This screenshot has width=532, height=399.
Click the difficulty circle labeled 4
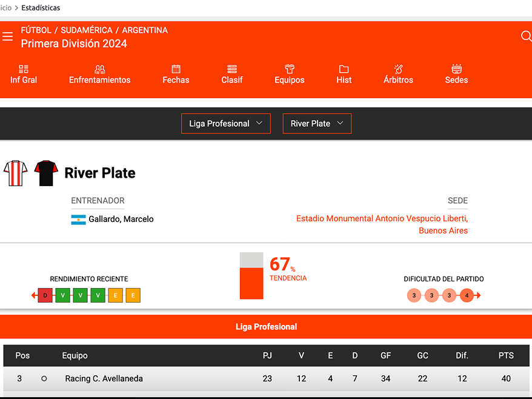click(467, 295)
